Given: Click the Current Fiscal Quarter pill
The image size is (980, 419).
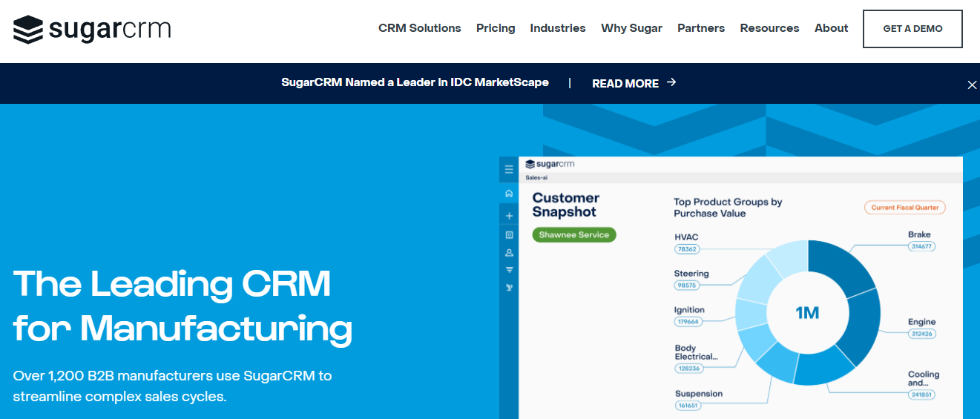Looking at the screenshot, I should pos(905,208).
